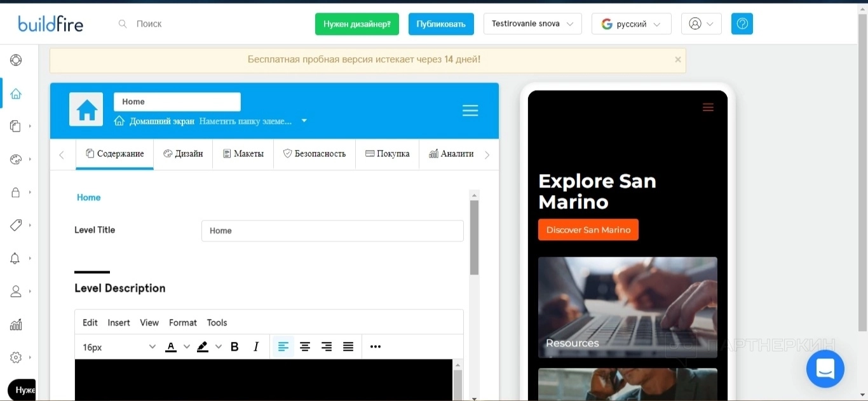
Task: Click the buildfire logo
Action: [x=50, y=24]
